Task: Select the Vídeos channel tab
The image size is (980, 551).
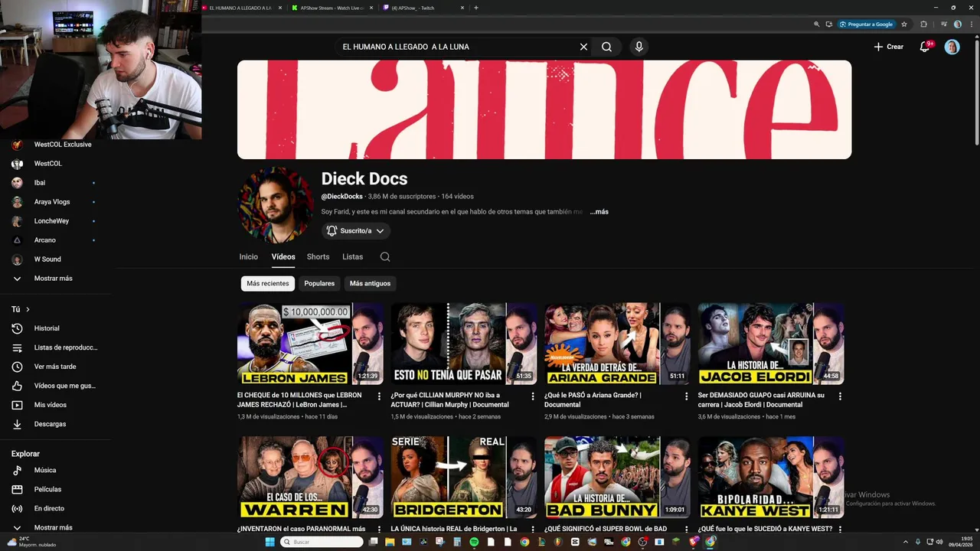Action: pos(283,257)
